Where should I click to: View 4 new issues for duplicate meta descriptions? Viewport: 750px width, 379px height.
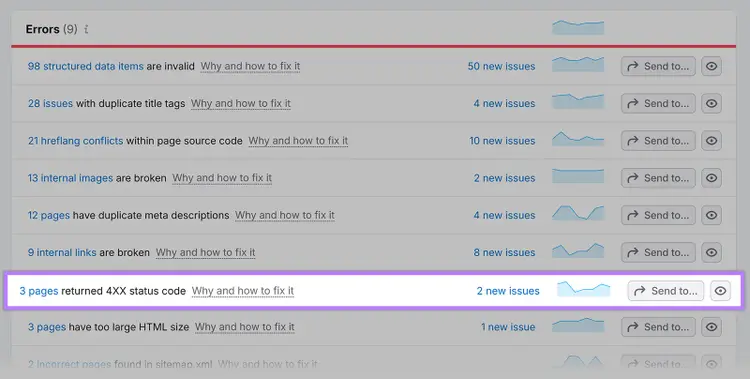click(504, 215)
